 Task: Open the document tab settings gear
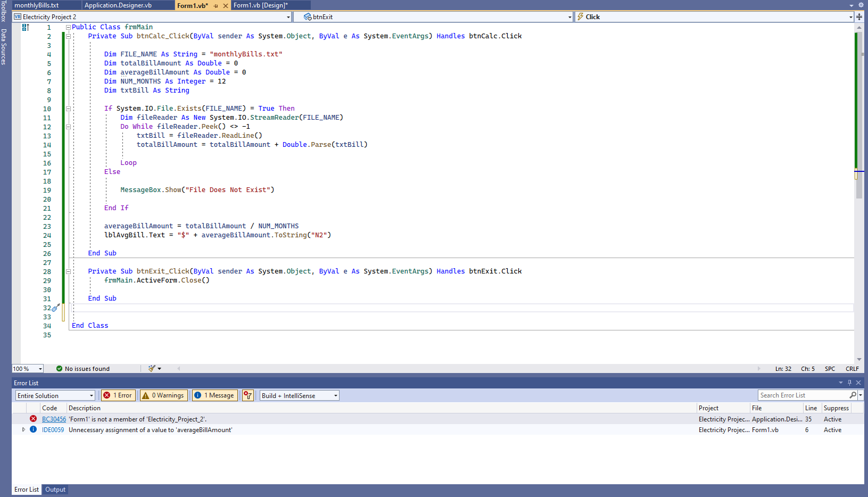point(861,5)
